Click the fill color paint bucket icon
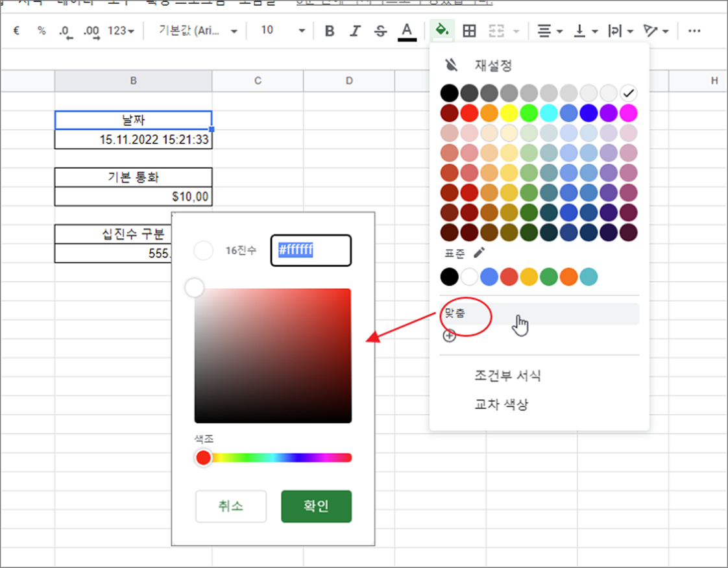728x568 pixels. click(x=442, y=31)
